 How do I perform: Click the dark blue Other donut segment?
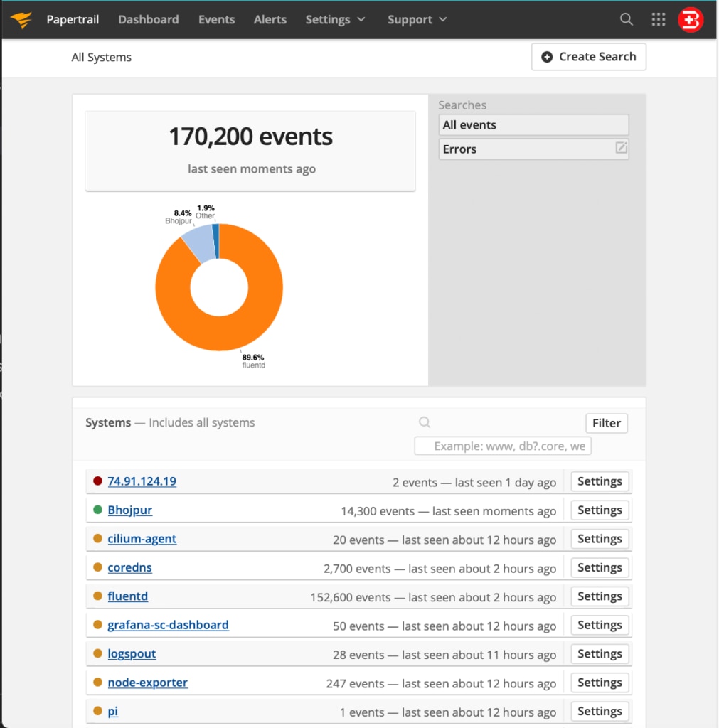pos(216,241)
